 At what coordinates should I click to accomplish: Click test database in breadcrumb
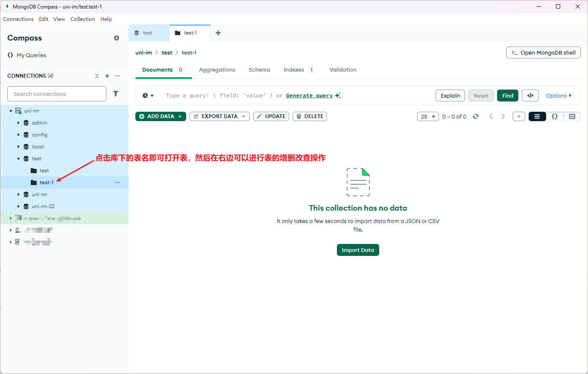click(167, 53)
